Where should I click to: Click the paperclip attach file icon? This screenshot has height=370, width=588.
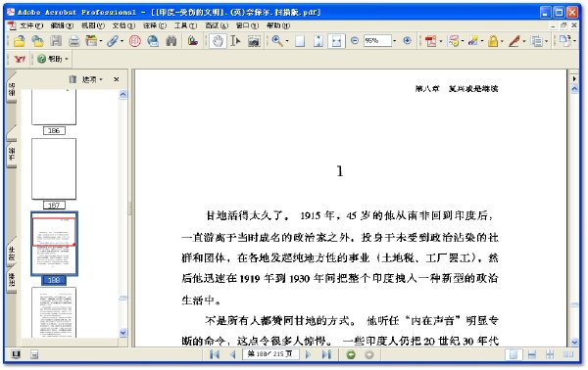coord(113,41)
